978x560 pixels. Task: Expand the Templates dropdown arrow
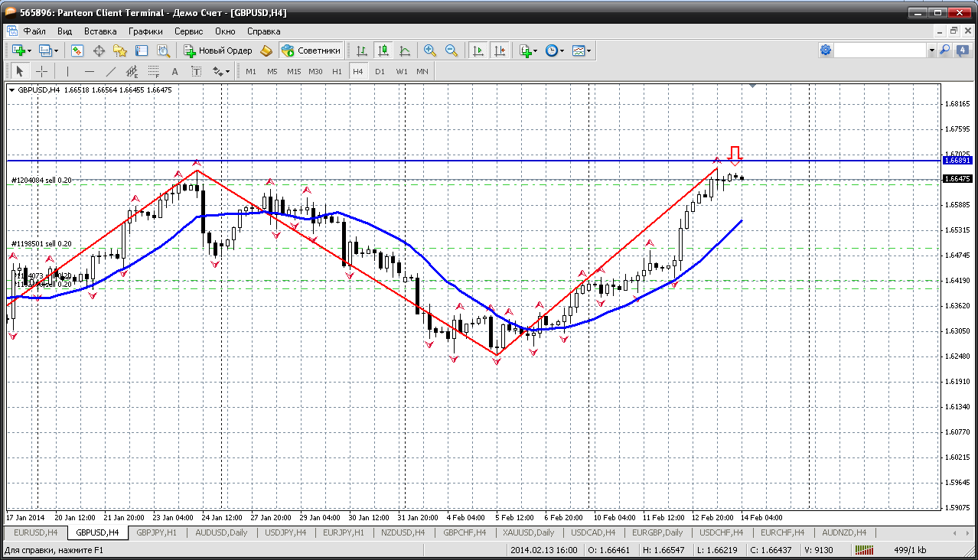coord(589,51)
